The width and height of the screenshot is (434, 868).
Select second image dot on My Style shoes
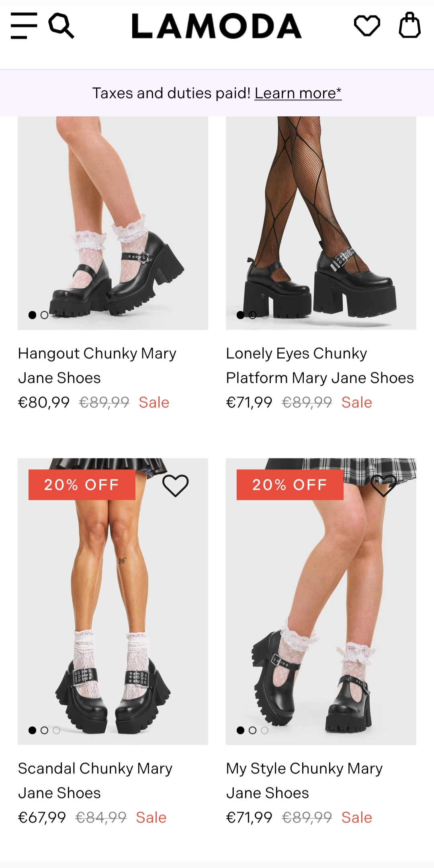(x=252, y=730)
